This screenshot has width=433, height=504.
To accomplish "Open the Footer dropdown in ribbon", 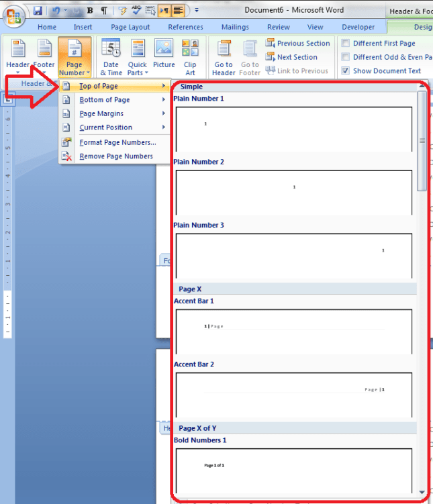I will pos(44,57).
